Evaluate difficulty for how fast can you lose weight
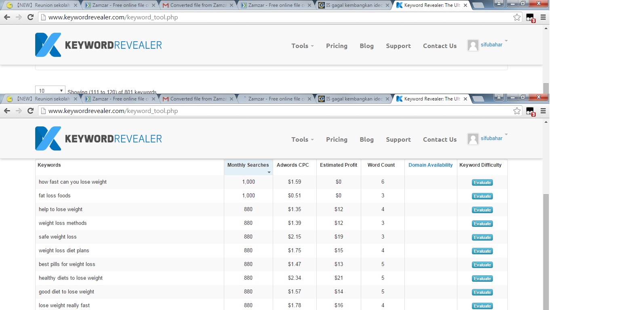The image size is (644, 310). tap(482, 182)
